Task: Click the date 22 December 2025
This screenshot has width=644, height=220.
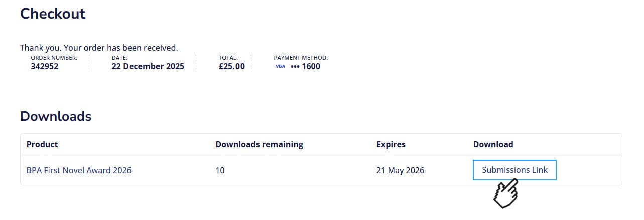Action: [148, 66]
